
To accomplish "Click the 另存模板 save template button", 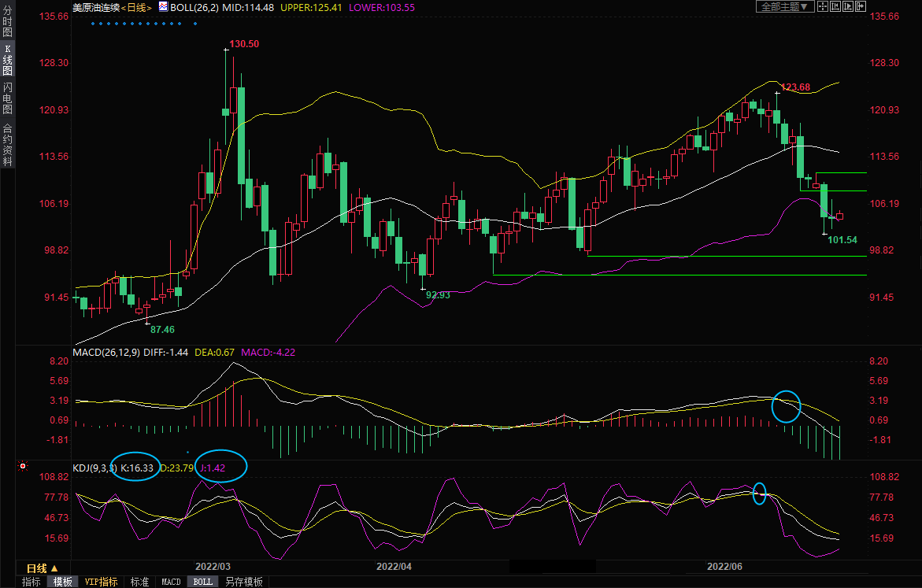I will (x=243, y=582).
